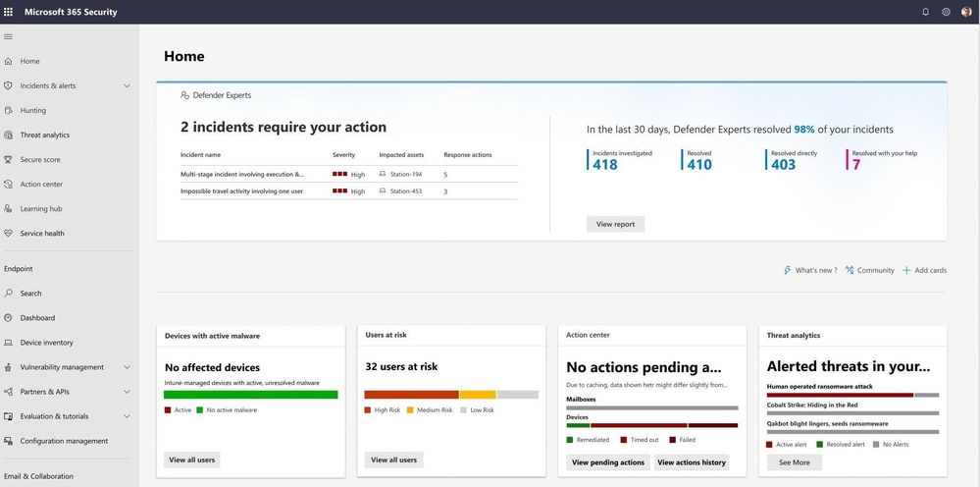Image resolution: width=980 pixels, height=487 pixels.
Task: Click the Response actions column header
Action: [x=468, y=155]
